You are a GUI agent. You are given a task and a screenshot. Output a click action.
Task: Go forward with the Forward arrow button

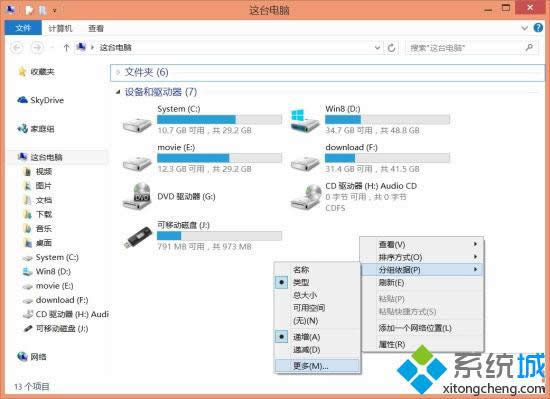[x=37, y=47]
